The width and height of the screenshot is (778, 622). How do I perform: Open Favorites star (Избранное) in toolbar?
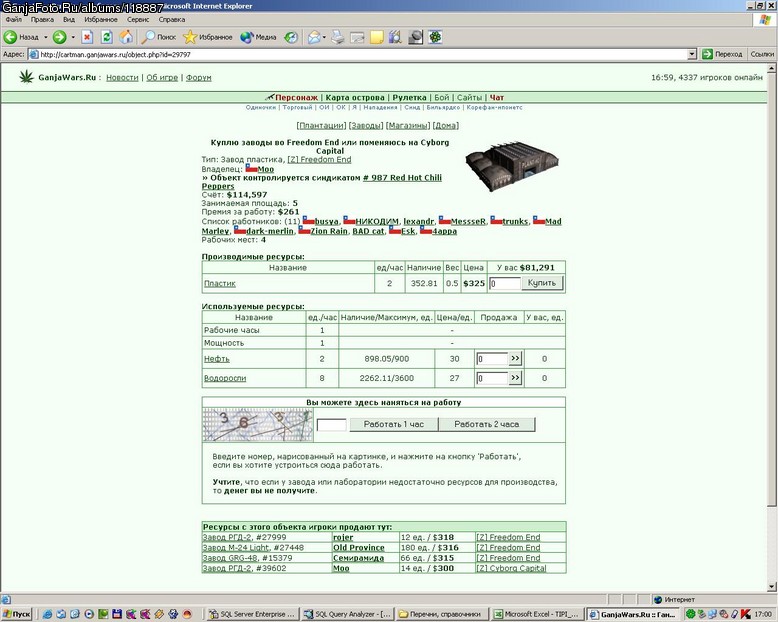coord(207,37)
